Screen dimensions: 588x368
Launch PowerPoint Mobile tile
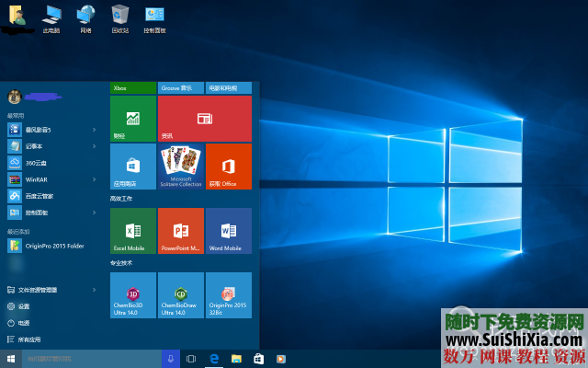pos(181,231)
